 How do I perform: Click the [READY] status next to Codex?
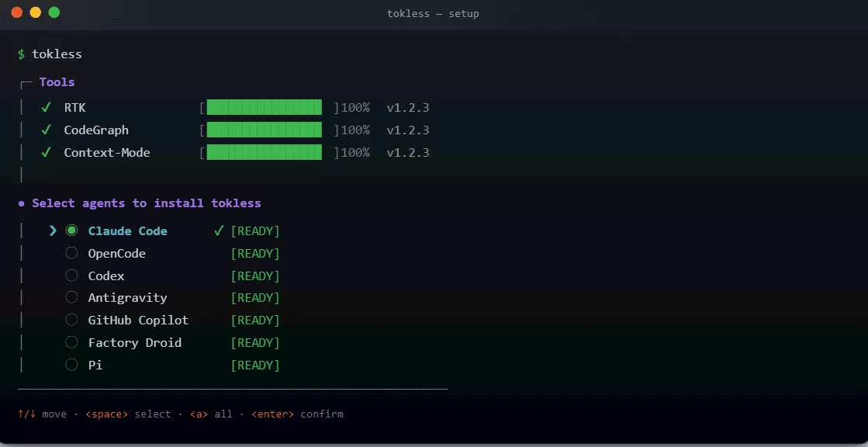(x=255, y=275)
